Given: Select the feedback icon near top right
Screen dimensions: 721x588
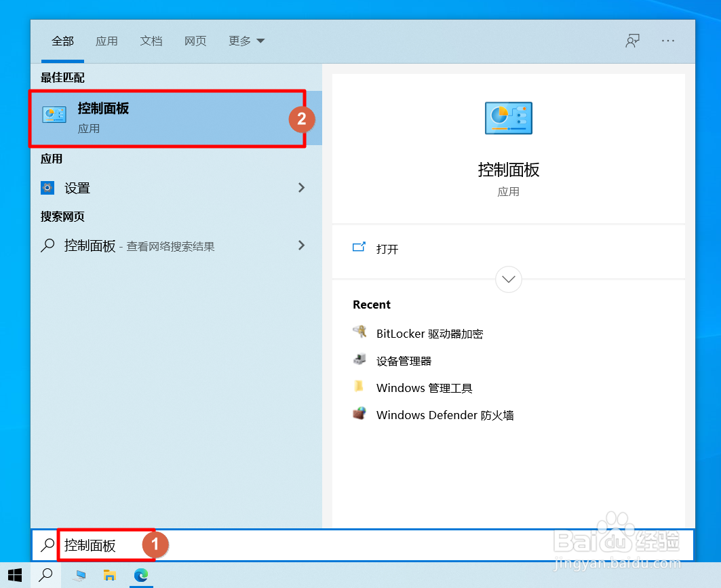Looking at the screenshot, I should (632, 41).
